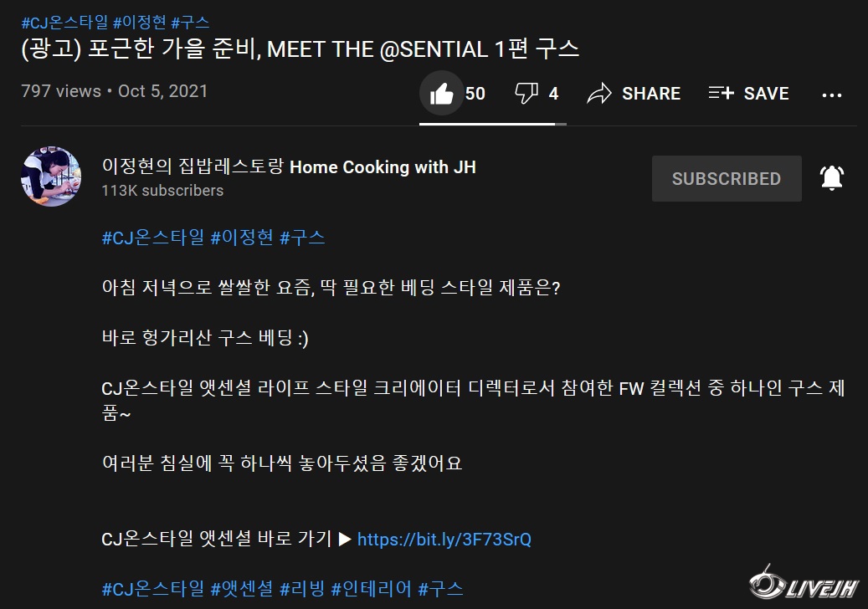Open the #구스 hashtag at the bottom

[439, 589]
